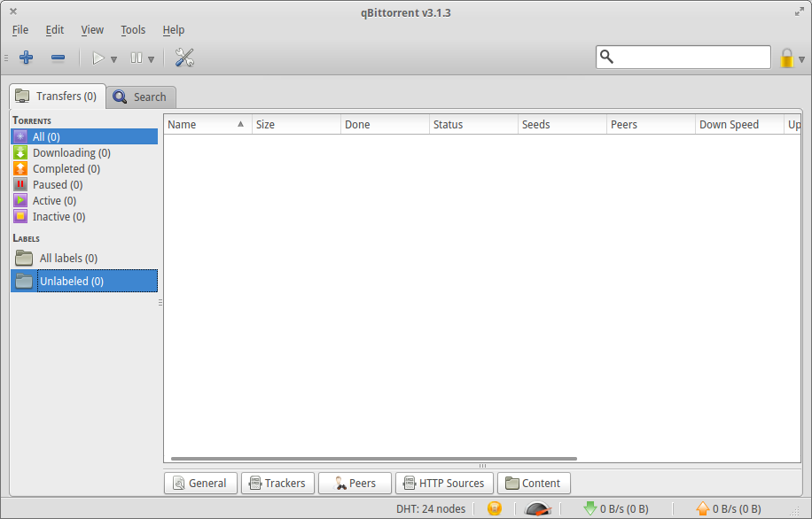This screenshot has width=812, height=519.
Task: Sort by the Size column header
Action: point(296,125)
